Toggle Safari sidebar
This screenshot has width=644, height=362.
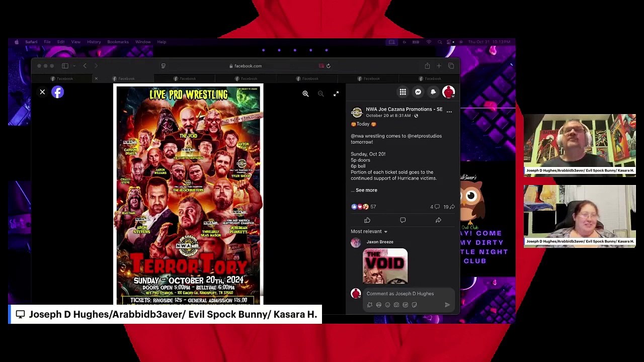click(65, 66)
